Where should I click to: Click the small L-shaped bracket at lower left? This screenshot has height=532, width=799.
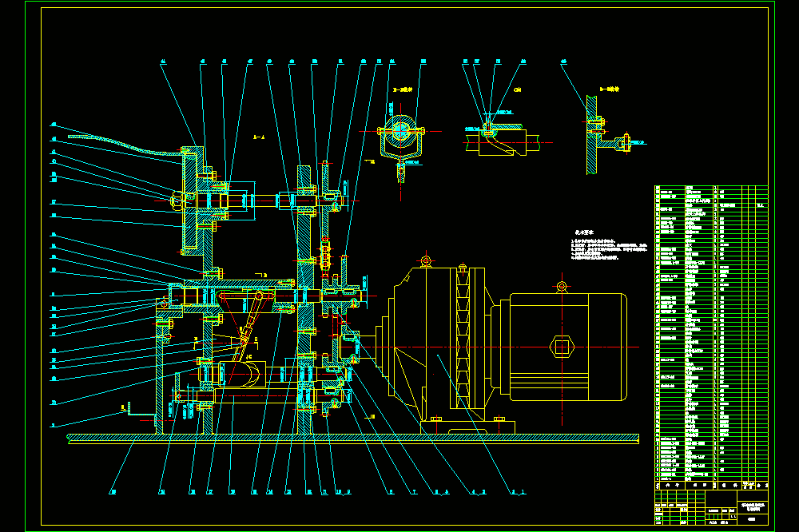pyautogui.click(x=140, y=409)
